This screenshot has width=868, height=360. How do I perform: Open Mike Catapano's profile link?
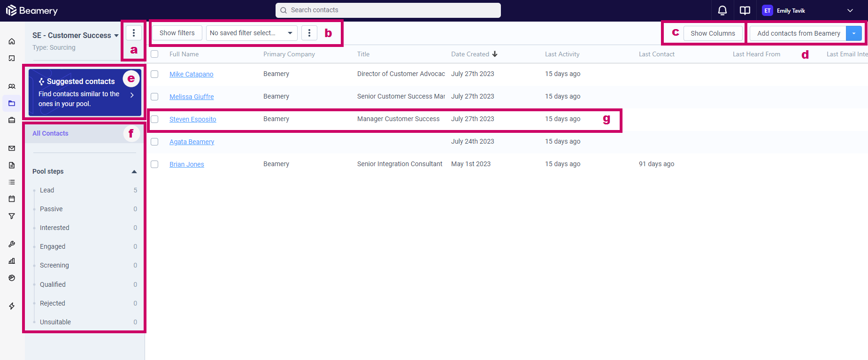point(192,74)
